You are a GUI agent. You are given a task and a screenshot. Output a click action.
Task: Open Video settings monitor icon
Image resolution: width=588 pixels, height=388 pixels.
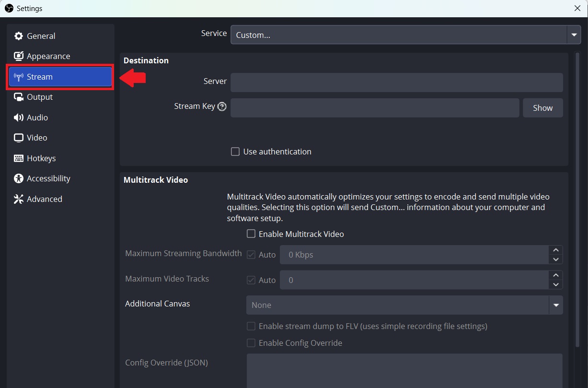coord(19,138)
